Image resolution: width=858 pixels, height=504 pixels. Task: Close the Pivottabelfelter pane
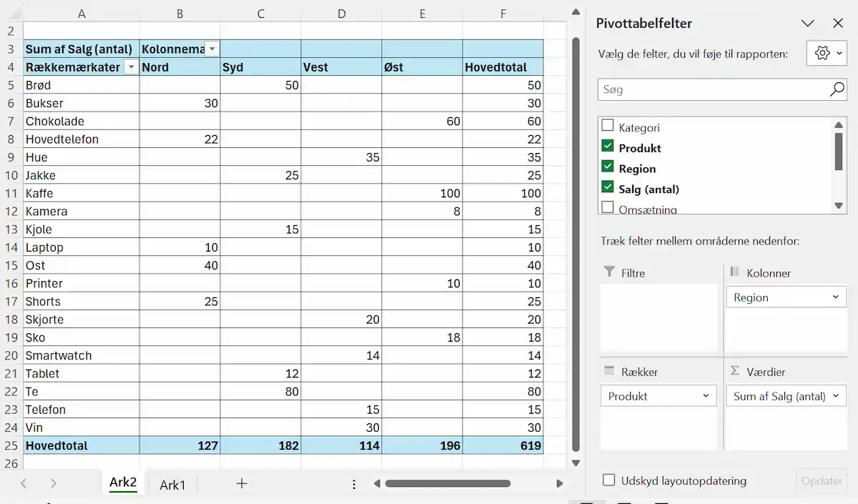pos(838,24)
